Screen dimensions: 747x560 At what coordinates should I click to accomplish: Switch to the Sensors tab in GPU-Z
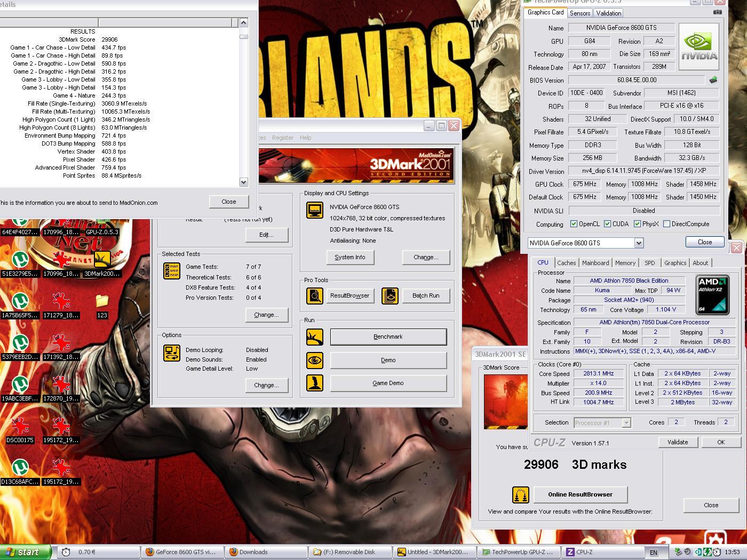point(580,13)
